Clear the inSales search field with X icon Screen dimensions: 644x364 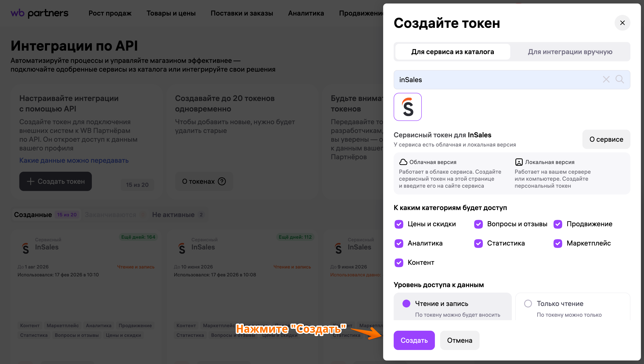click(606, 80)
